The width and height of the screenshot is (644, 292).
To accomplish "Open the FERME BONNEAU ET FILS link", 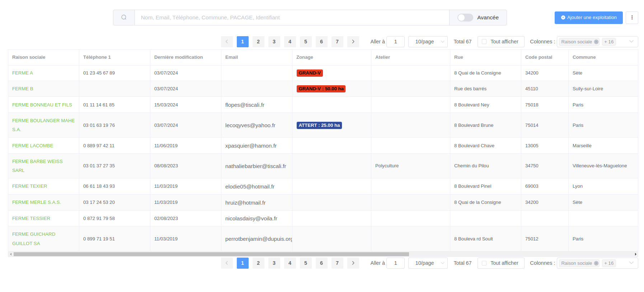I will point(42,105).
